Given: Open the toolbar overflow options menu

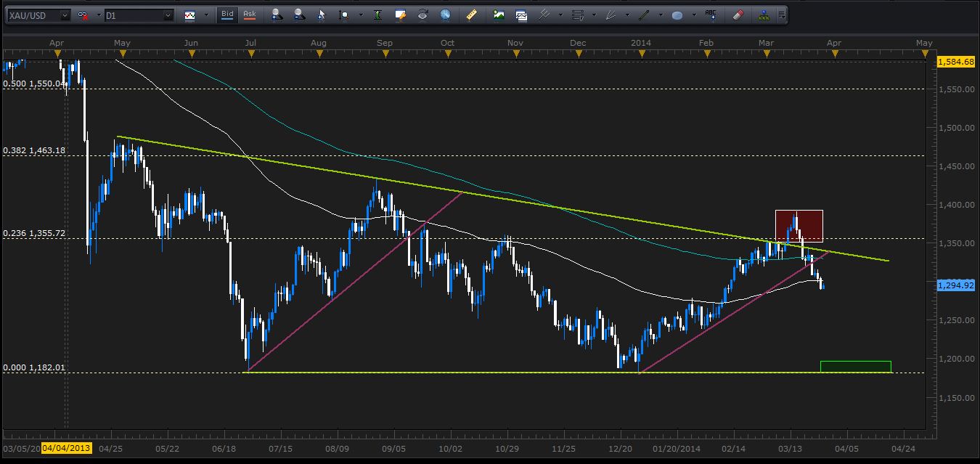Looking at the screenshot, I should point(781,15).
